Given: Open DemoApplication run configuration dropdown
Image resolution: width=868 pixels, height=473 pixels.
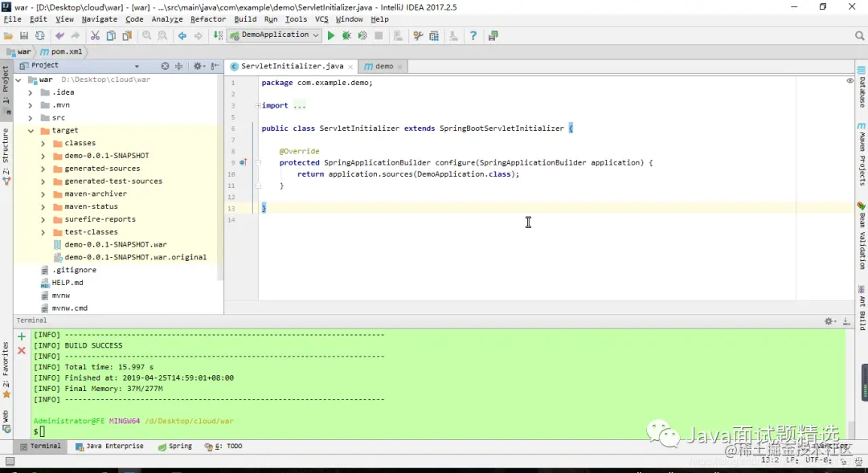Looking at the screenshot, I should tap(275, 35).
